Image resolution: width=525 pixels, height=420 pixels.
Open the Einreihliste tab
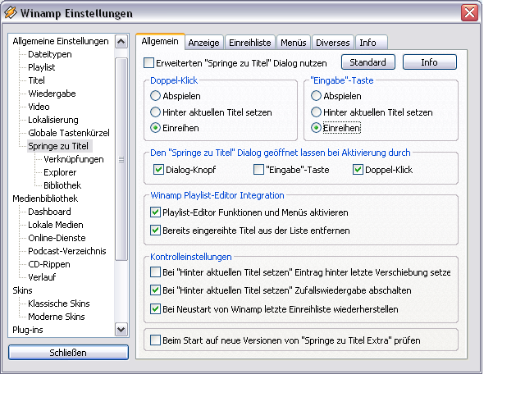[x=249, y=43]
